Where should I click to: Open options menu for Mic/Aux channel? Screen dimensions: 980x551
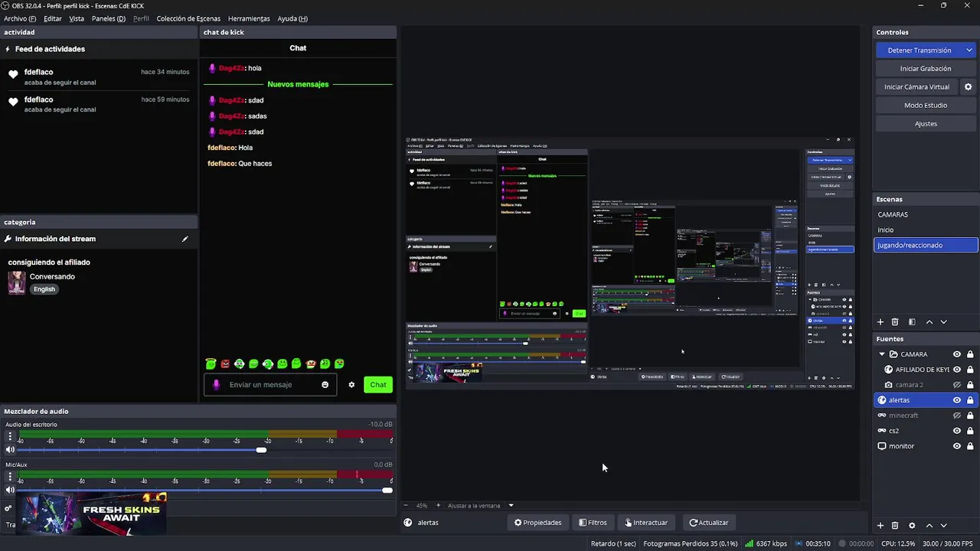[x=10, y=476]
